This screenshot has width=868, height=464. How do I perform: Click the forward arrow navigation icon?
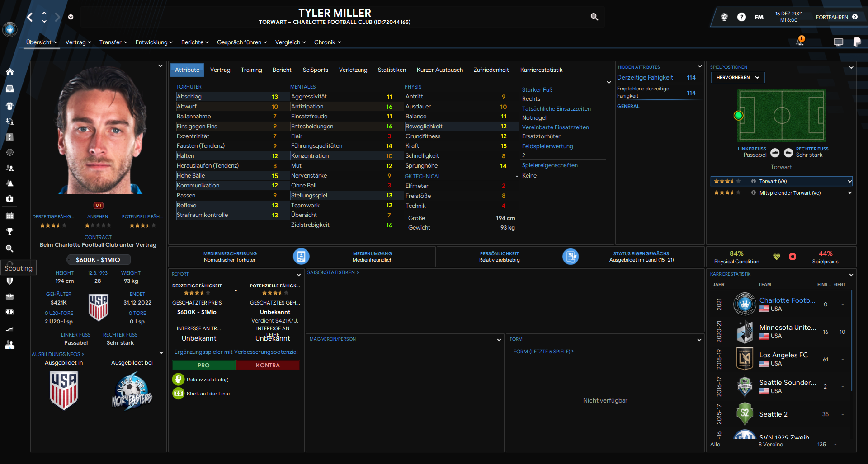point(57,17)
